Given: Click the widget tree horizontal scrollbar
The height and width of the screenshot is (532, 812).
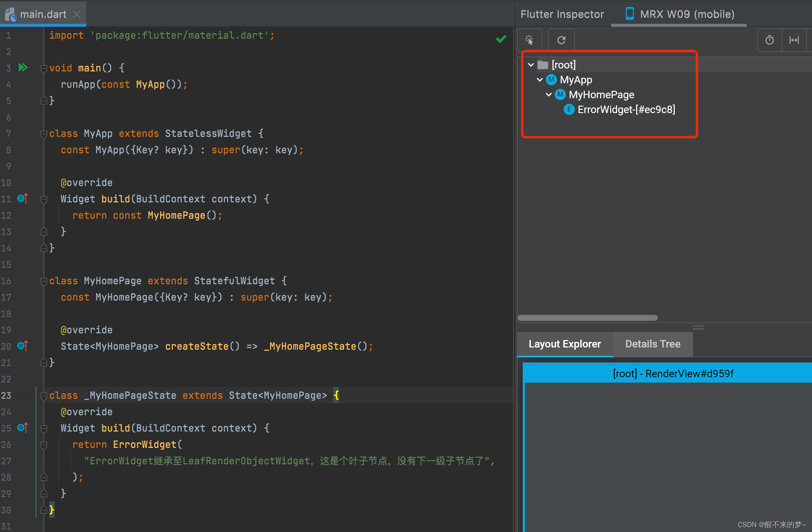Looking at the screenshot, I should (587, 318).
